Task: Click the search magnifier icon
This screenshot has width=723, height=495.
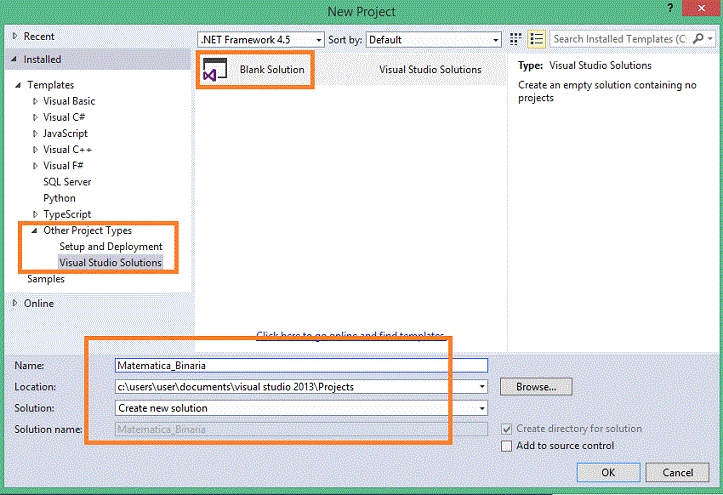Action: (x=698, y=39)
